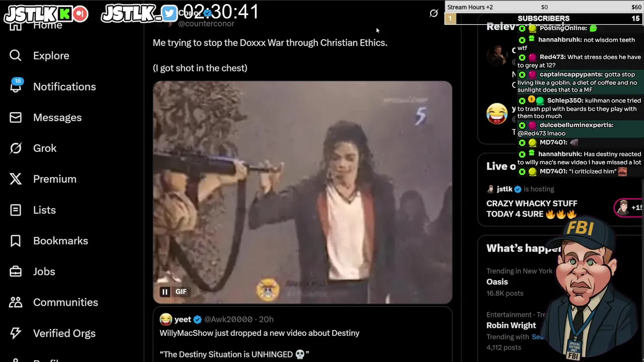Click the Premium X logo icon

[x=16, y=178]
